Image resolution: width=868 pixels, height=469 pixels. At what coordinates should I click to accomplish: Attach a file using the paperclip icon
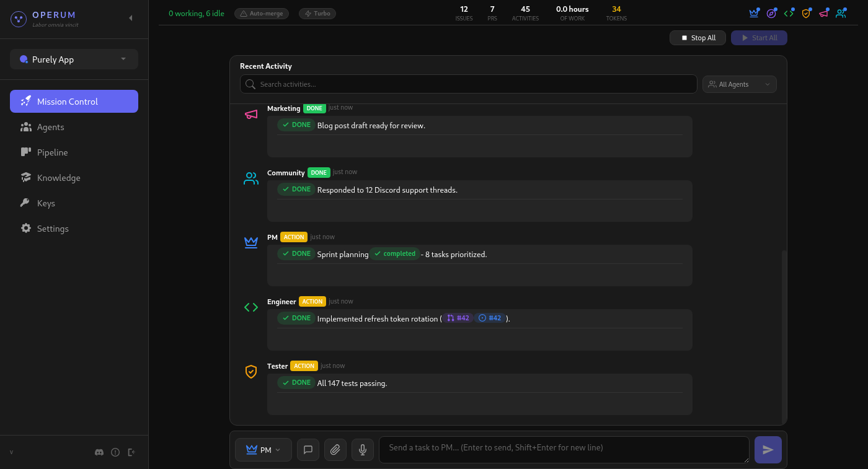(335, 449)
